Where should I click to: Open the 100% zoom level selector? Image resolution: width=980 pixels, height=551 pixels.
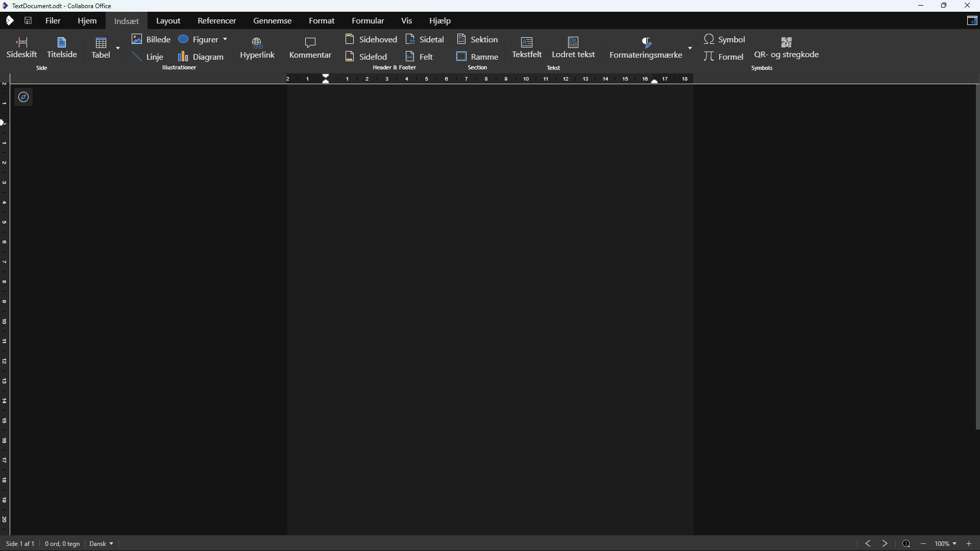945,543
